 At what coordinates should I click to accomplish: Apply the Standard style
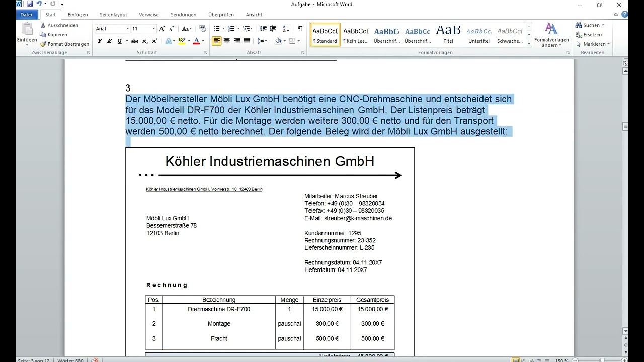click(x=325, y=35)
